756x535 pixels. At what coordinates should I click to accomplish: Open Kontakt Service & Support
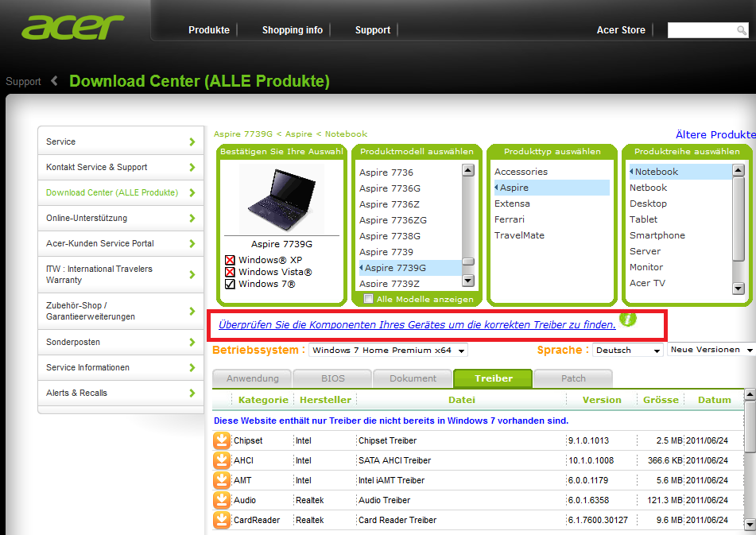click(x=121, y=167)
